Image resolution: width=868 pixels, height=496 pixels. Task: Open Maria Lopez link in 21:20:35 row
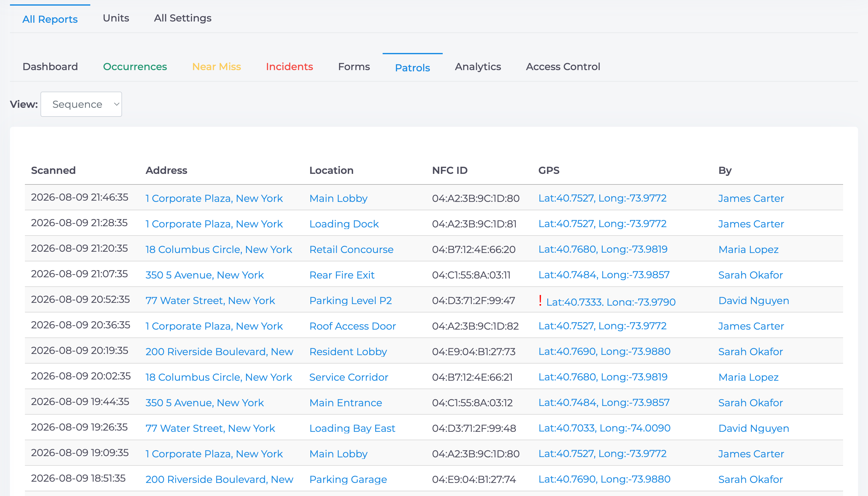[x=748, y=249]
